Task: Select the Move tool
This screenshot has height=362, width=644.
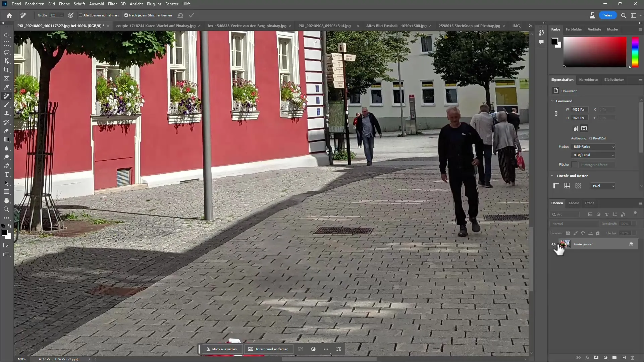Action: point(6,35)
